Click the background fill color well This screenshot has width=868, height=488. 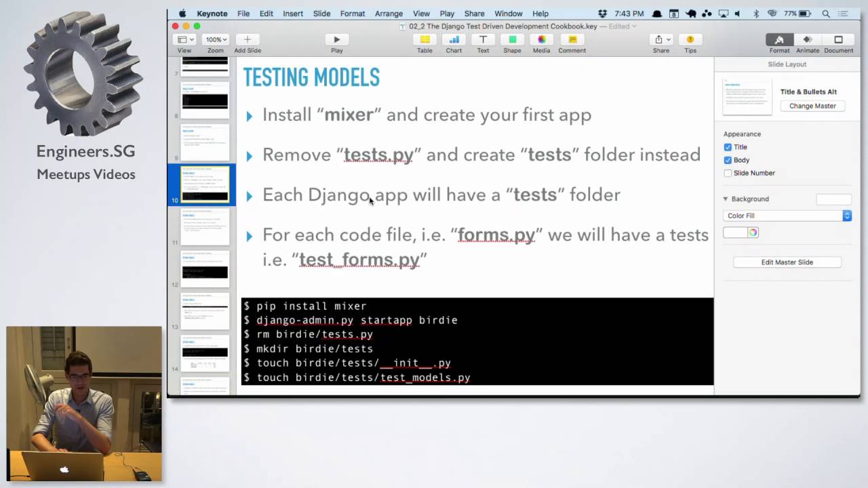(x=735, y=232)
